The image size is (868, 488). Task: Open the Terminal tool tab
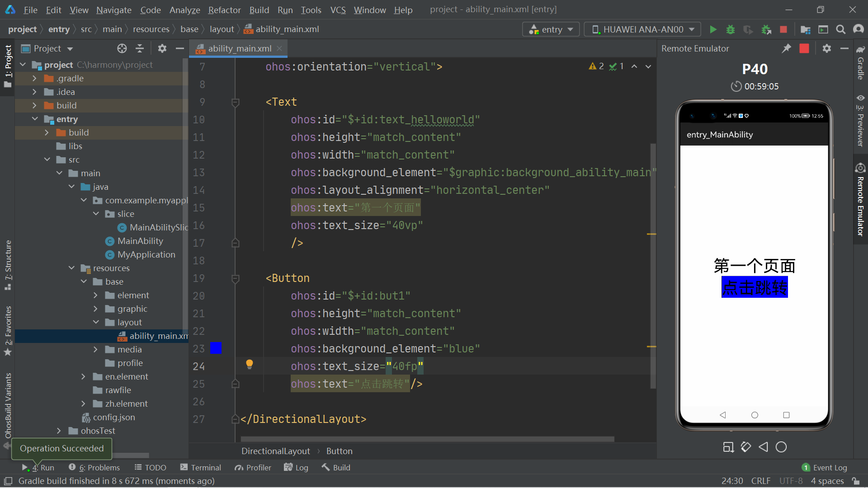coord(200,467)
